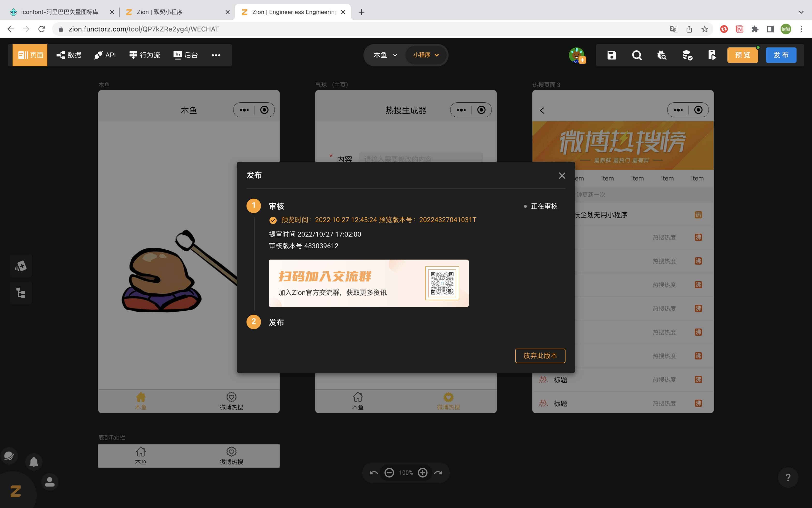Open the user account icon

(x=50, y=482)
